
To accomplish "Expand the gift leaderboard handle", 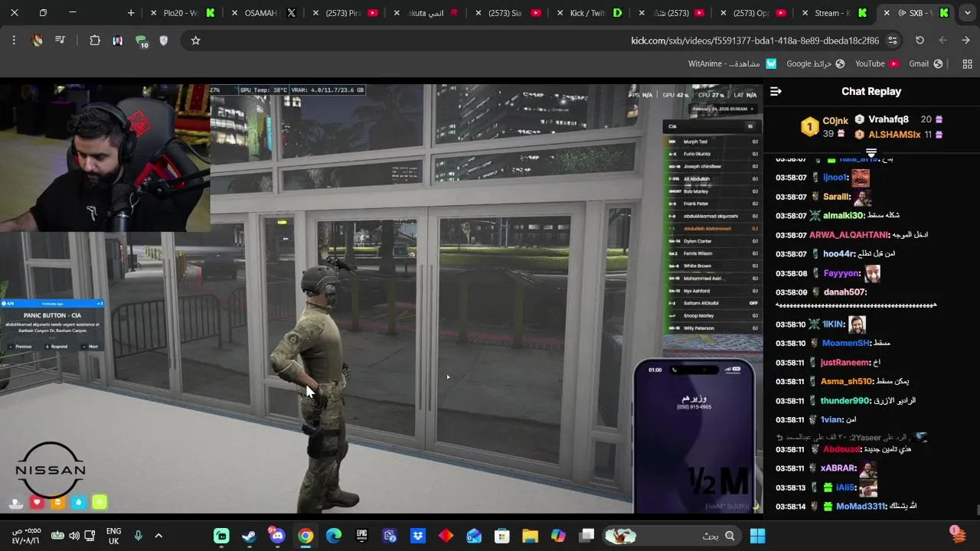I will (x=871, y=153).
